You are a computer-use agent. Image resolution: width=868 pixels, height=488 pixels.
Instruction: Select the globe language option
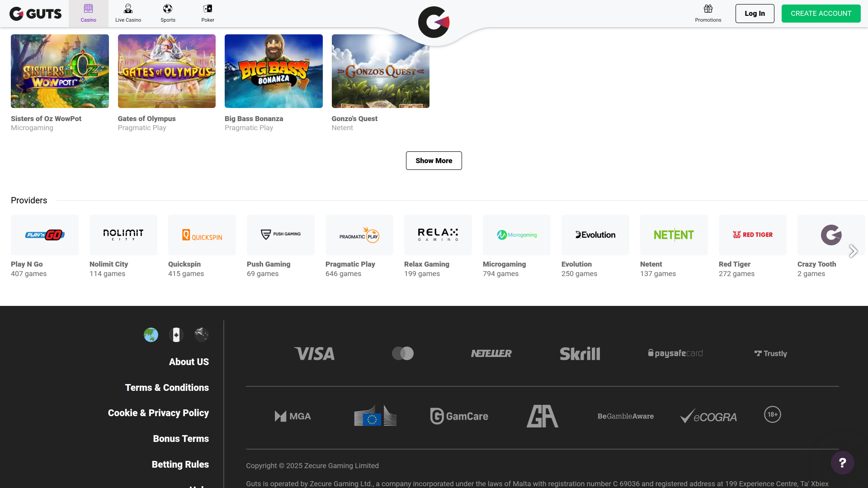(x=151, y=335)
